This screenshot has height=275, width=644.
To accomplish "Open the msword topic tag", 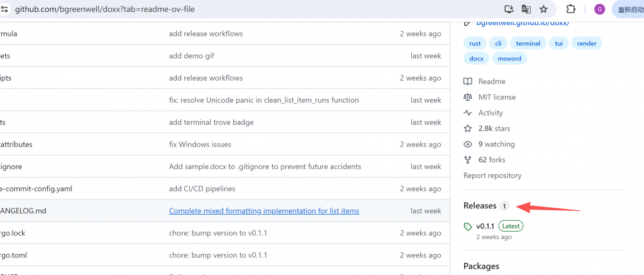I will (x=509, y=59).
